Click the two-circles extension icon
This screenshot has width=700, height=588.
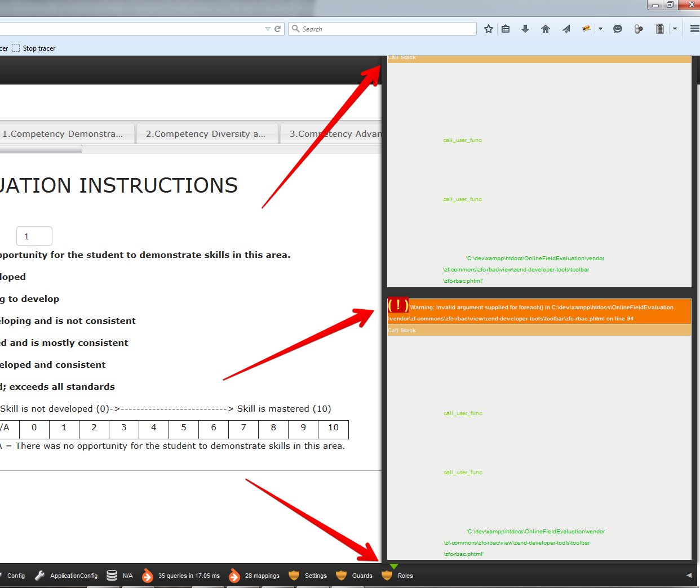tap(638, 29)
